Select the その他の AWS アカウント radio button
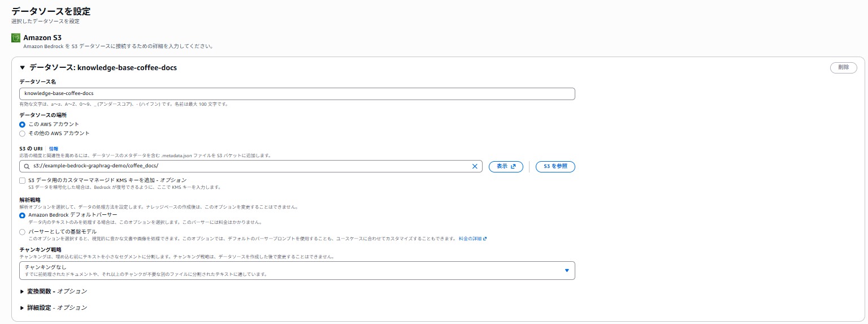 pos(22,134)
